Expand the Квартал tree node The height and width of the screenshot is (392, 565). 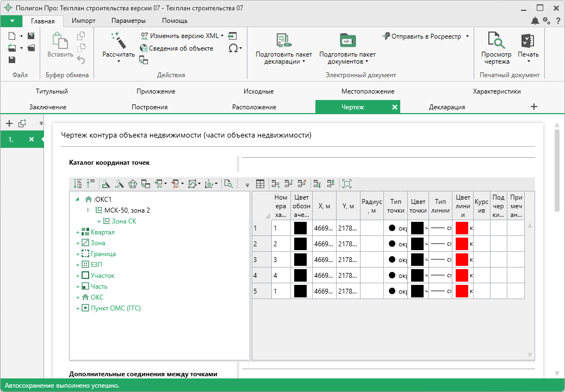click(x=78, y=232)
